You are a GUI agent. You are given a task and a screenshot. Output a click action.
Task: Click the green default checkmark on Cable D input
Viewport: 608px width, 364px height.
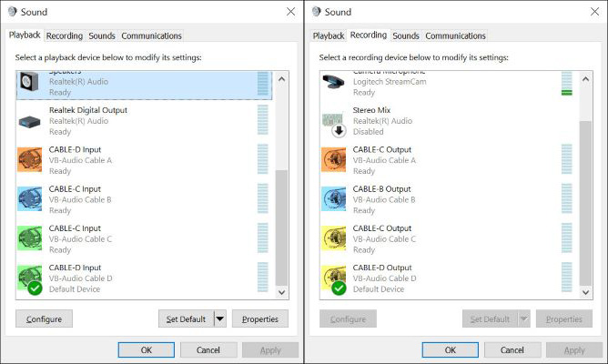(35, 288)
